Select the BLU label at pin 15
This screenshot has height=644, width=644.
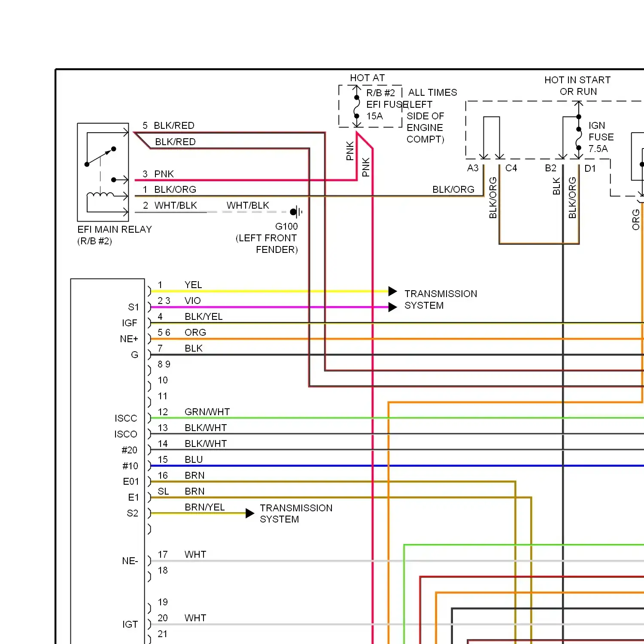pos(194,459)
